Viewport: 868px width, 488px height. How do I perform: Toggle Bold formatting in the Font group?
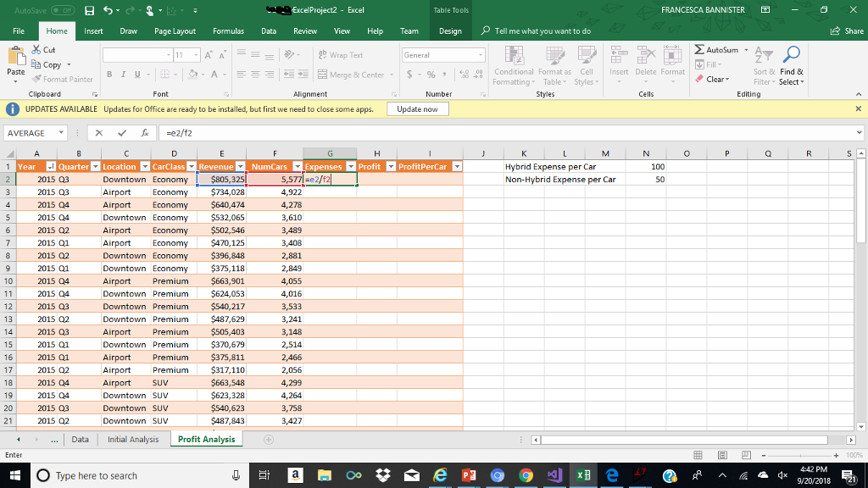click(x=108, y=75)
